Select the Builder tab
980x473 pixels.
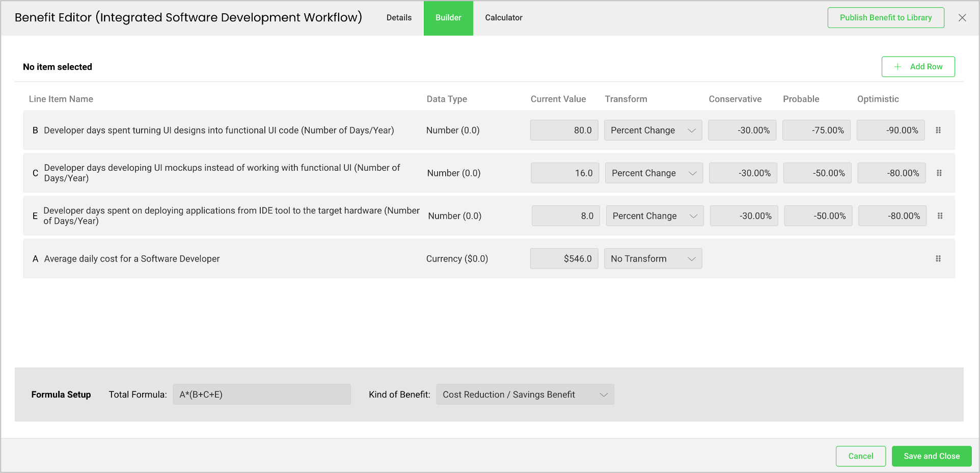click(x=448, y=18)
